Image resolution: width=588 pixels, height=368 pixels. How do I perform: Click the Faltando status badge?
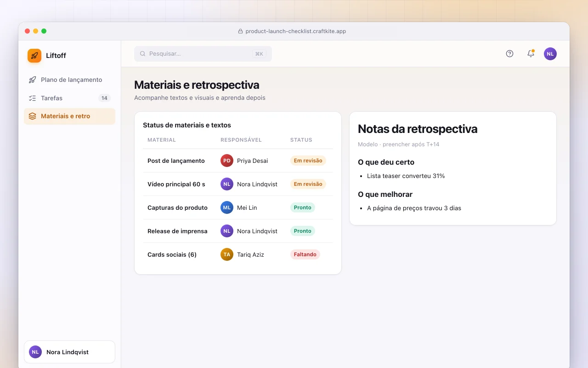305,254
